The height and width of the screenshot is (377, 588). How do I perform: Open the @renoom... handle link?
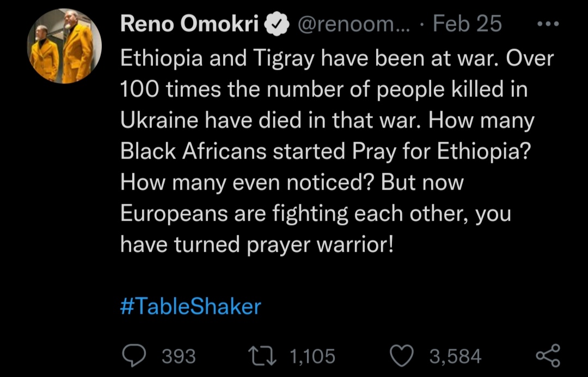pyautogui.click(x=354, y=25)
